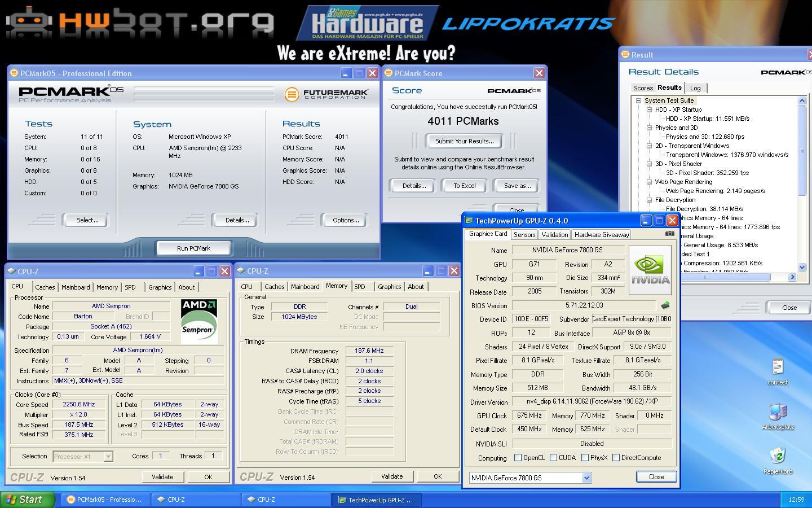Click the Options... button under Results

(346, 220)
